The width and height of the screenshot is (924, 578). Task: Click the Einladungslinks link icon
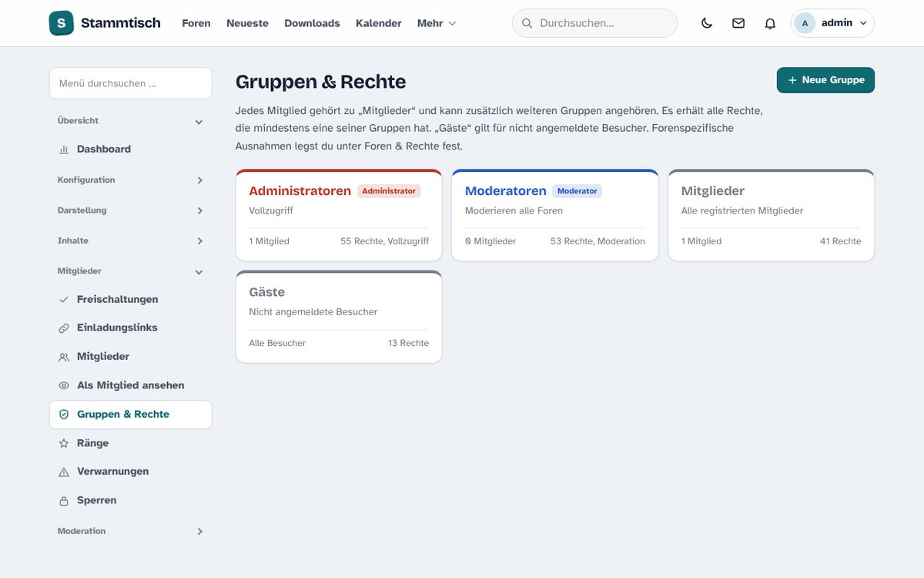point(64,328)
